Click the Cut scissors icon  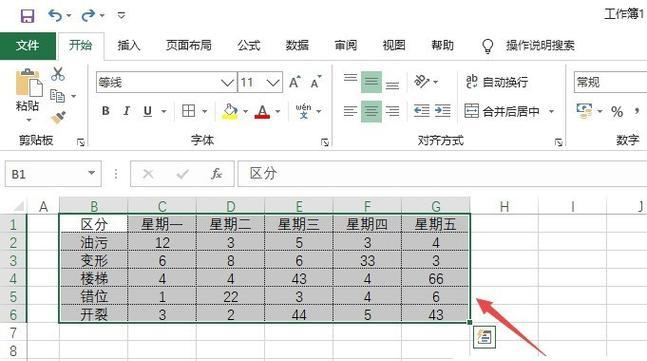point(58,74)
